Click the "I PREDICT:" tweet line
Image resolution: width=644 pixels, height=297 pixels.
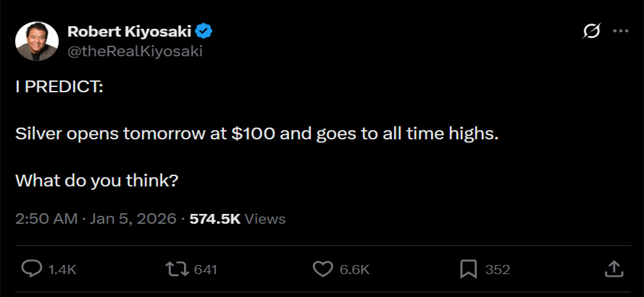[59, 89]
